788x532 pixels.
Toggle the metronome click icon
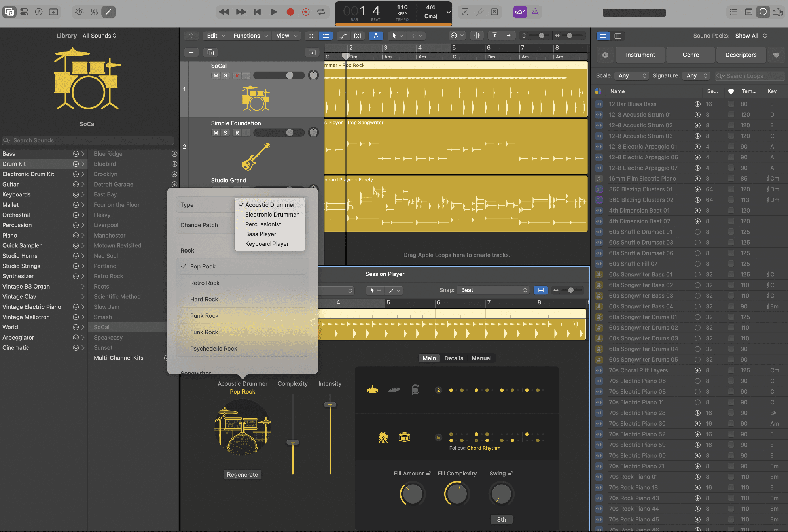(535, 12)
